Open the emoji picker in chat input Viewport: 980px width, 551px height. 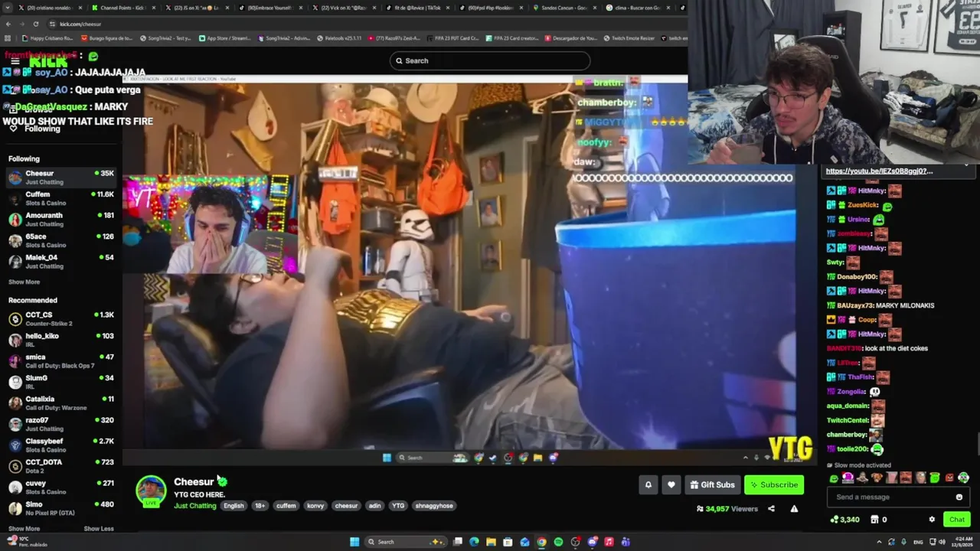click(x=959, y=497)
